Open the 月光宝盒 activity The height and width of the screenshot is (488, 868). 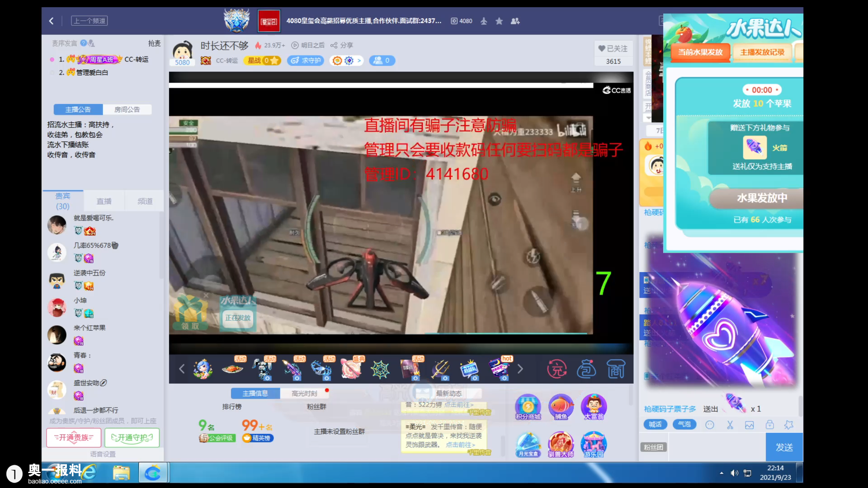pos(528,445)
